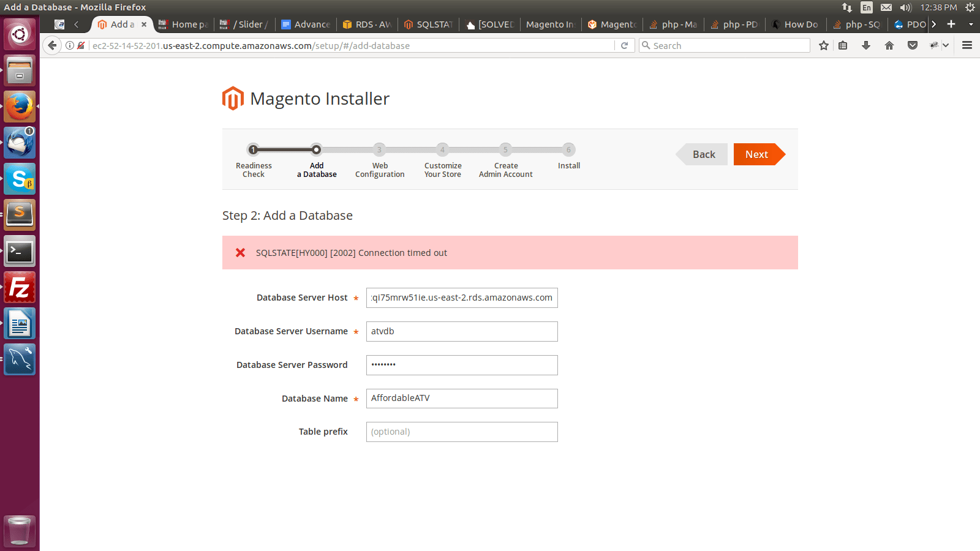
Task: List all tabs dropdown arrow
Action: click(x=971, y=24)
